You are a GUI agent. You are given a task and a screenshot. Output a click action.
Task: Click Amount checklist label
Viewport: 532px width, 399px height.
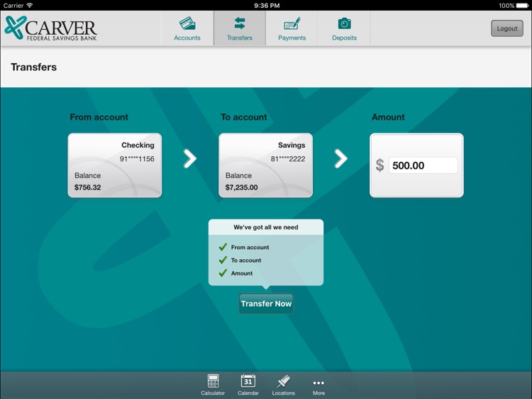(242, 273)
